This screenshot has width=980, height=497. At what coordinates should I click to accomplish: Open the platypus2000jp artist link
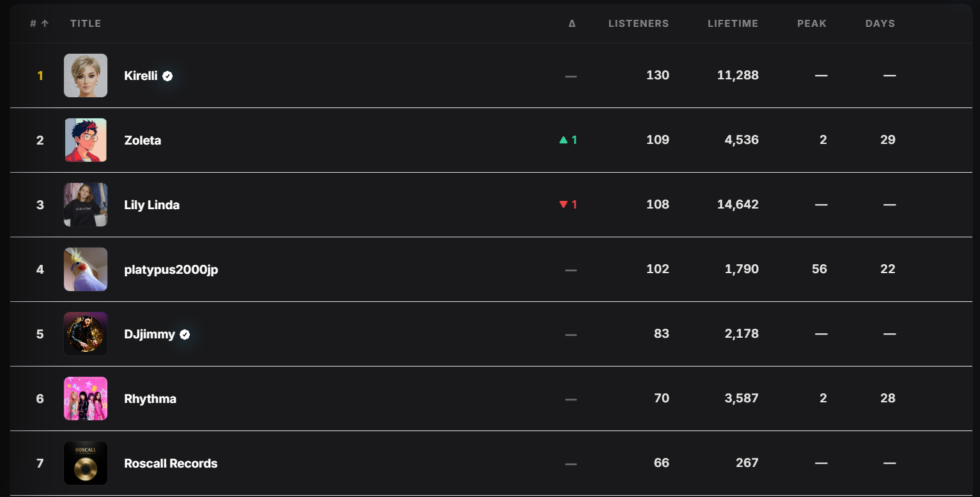click(171, 269)
